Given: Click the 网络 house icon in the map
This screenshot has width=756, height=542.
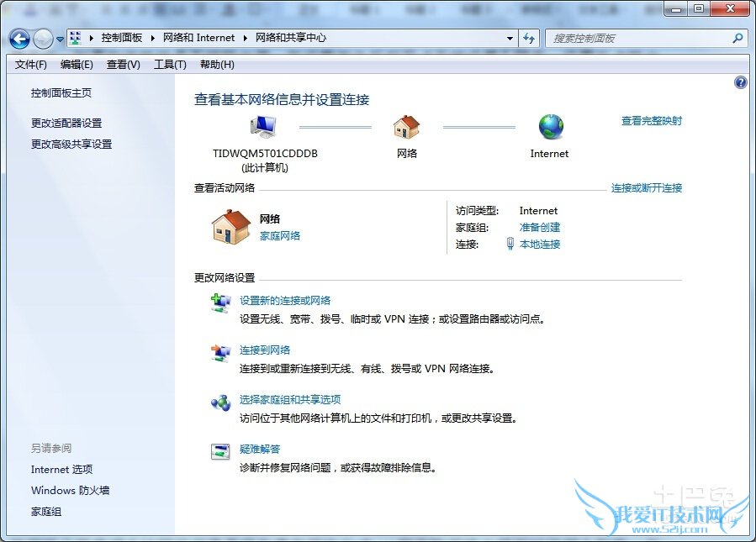Looking at the screenshot, I should (x=406, y=128).
